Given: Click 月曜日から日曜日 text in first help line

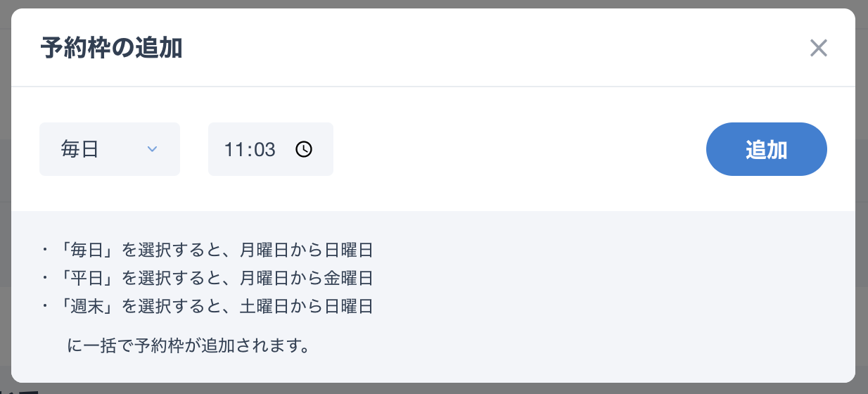Looking at the screenshot, I should [x=306, y=250].
